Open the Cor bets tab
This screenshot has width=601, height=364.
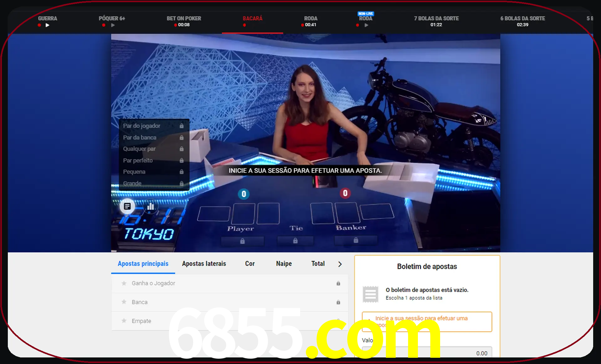point(250,264)
